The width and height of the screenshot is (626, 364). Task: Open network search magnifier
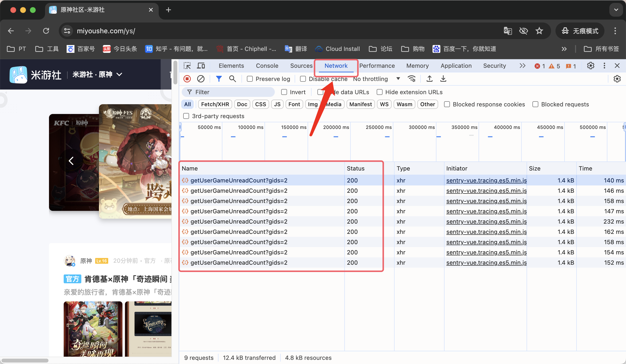tap(232, 79)
